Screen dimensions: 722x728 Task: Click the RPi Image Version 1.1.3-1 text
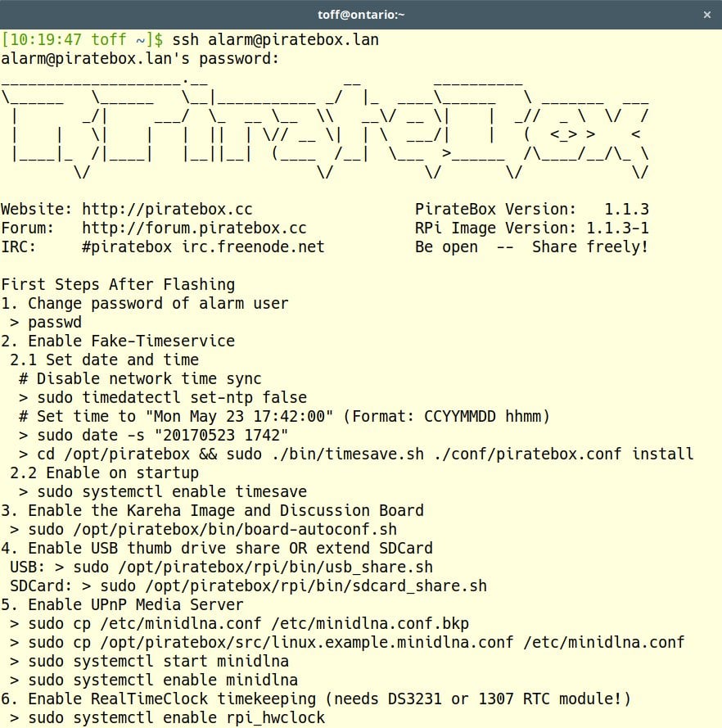click(x=531, y=228)
